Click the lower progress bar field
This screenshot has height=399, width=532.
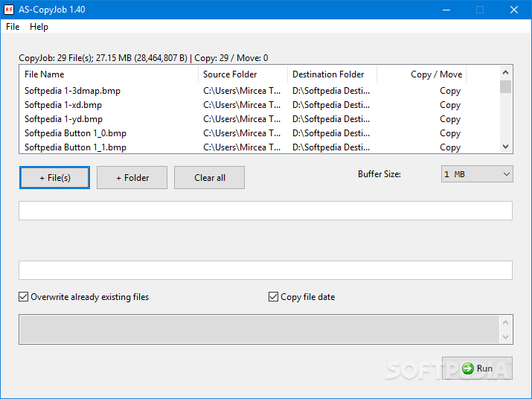click(266, 270)
